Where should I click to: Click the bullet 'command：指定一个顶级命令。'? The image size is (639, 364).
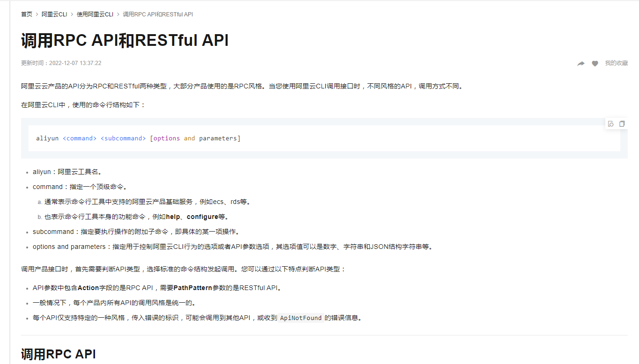click(80, 187)
